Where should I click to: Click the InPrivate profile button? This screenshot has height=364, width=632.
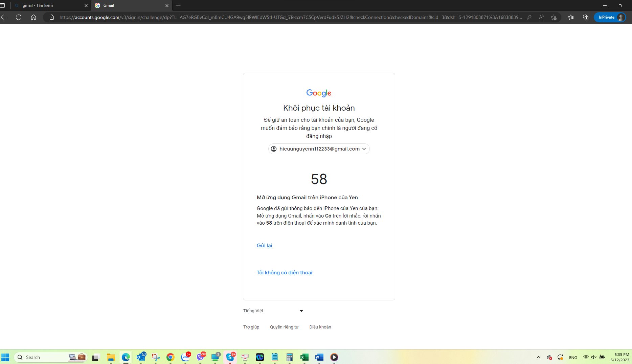610,17
